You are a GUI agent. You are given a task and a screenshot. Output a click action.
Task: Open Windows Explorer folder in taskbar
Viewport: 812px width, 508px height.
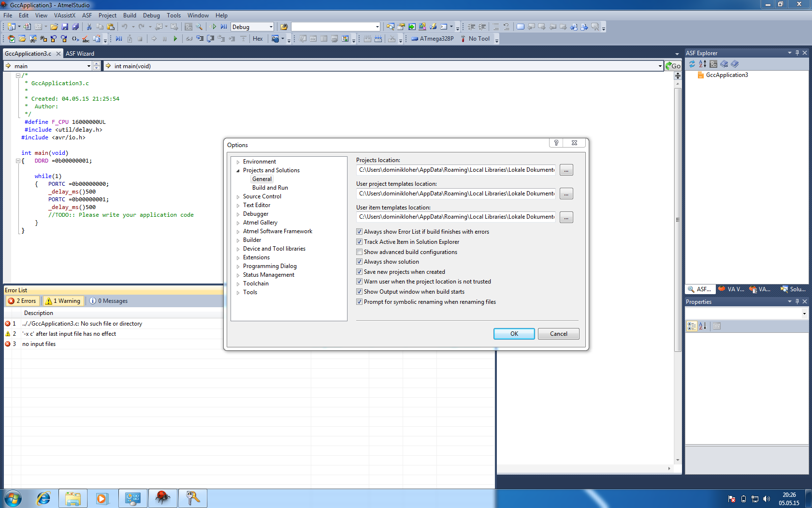click(73, 498)
